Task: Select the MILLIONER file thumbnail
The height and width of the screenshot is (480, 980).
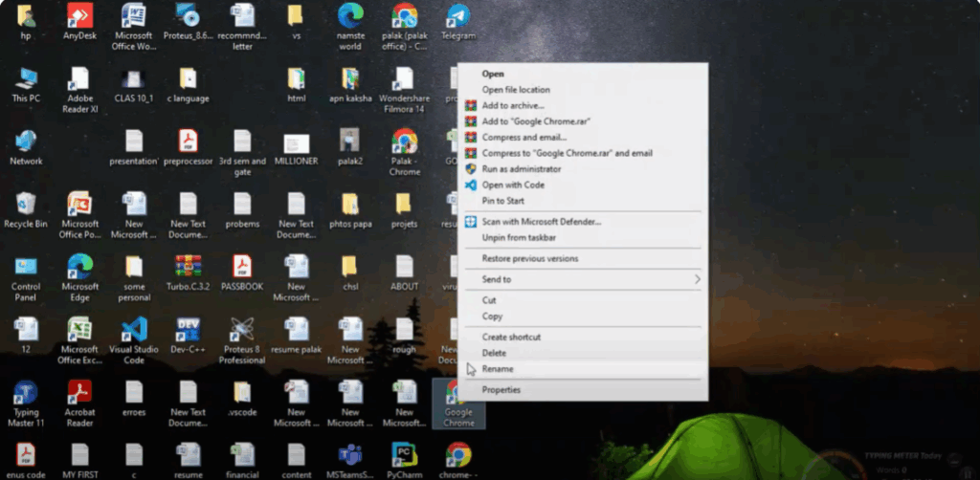Action: pos(297,148)
